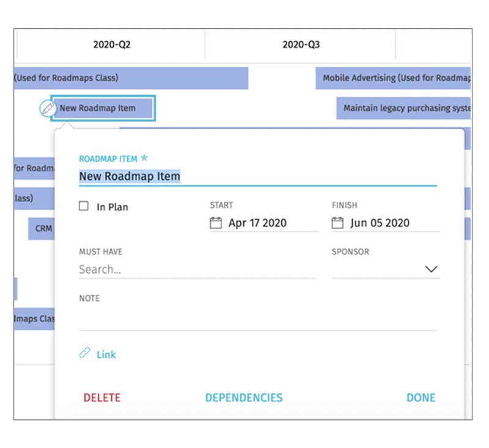This screenshot has height=448, width=489.
Task: Expand the Sponsor dropdown arrow
Action: [x=431, y=269]
